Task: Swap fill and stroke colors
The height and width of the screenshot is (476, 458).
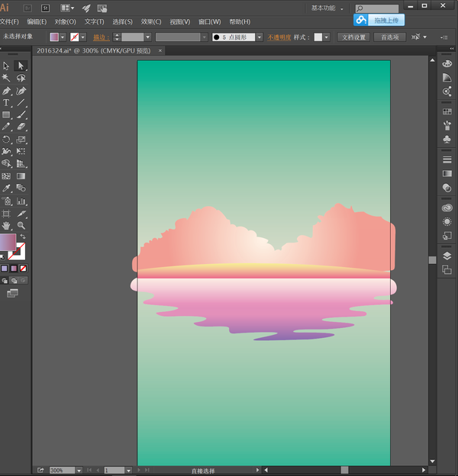Action: (x=23, y=236)
